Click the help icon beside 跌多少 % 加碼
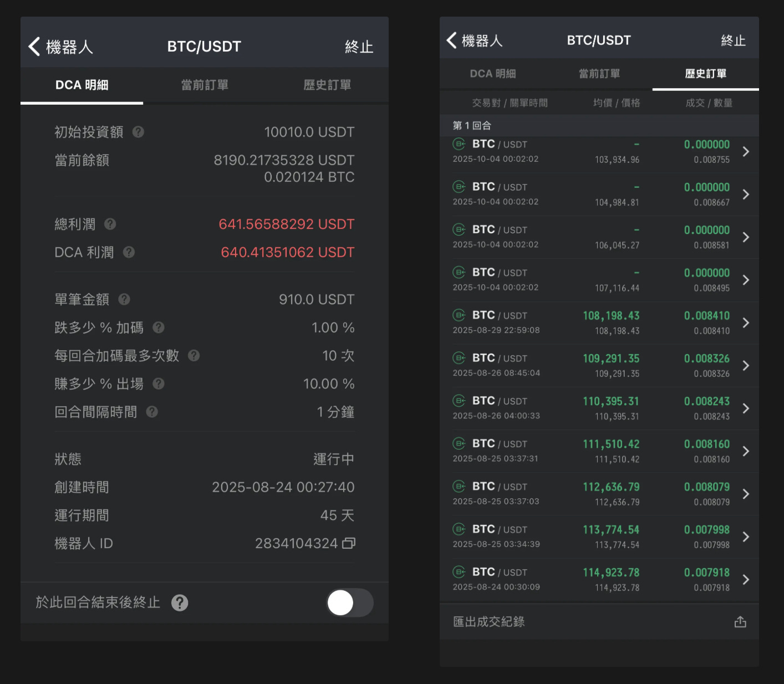Viewport: 784px width, 684px height. (158, 328)
